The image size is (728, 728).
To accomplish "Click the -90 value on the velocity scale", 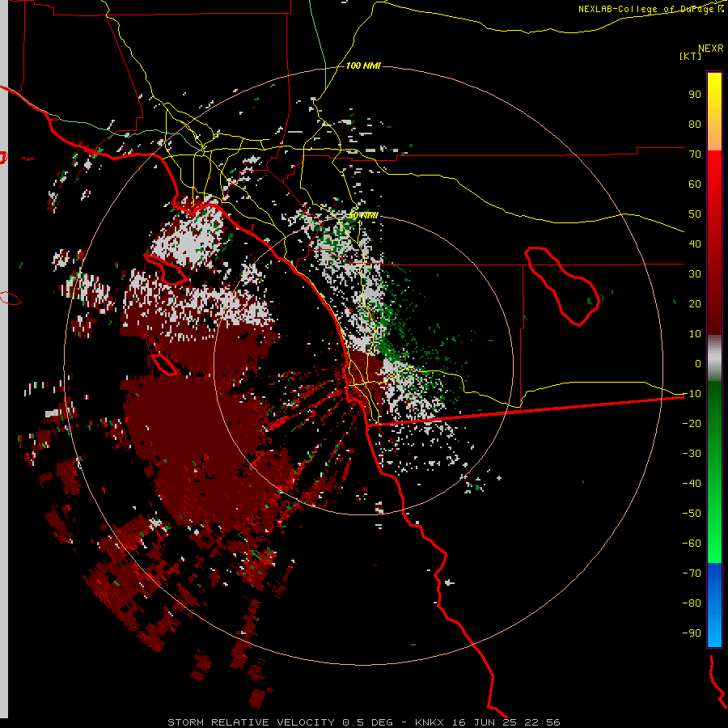I will click(692, 633).
